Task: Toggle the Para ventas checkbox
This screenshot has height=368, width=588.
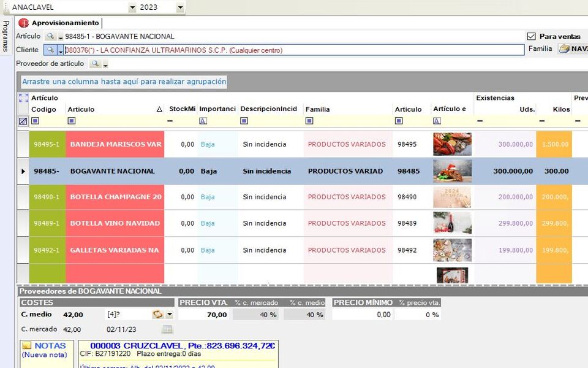Action: (x=531, y=36)
